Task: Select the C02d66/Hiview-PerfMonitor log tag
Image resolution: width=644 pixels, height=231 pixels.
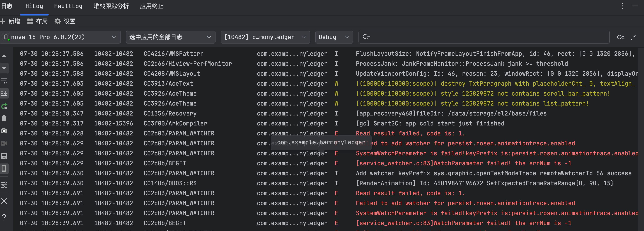Action: click(188, 64)
